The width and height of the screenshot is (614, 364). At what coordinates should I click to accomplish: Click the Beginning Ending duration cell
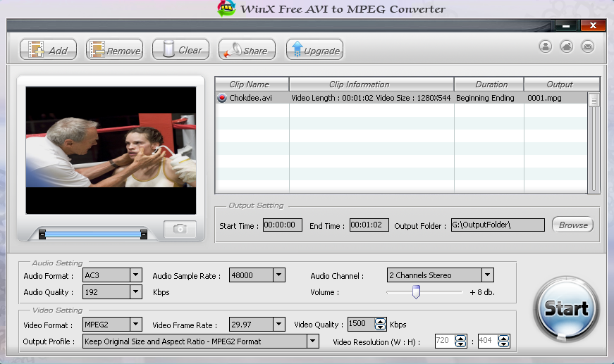tap(485, 98)
